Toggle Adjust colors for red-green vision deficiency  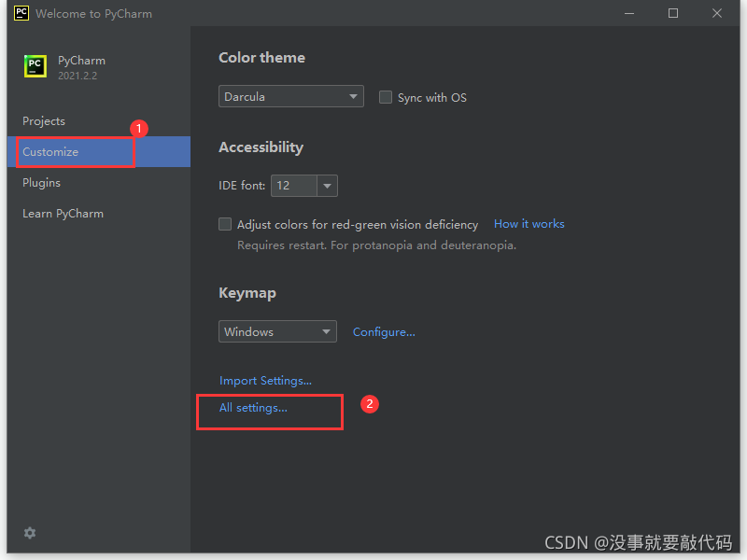(x=225, y=224)
